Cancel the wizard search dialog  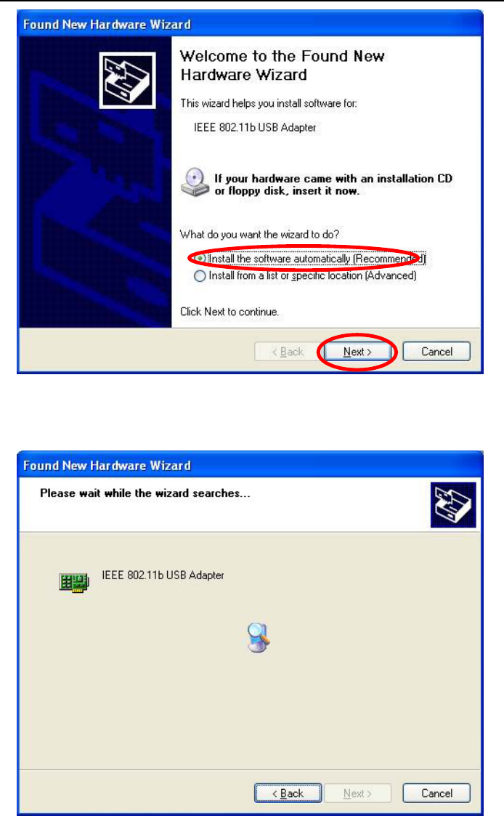436,793
